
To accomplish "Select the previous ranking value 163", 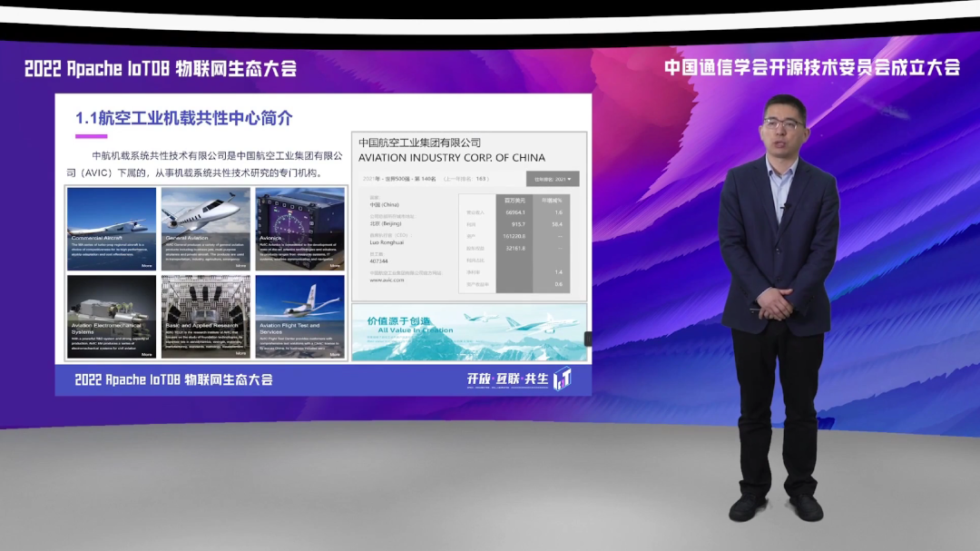I will click(x=481, y=179).
